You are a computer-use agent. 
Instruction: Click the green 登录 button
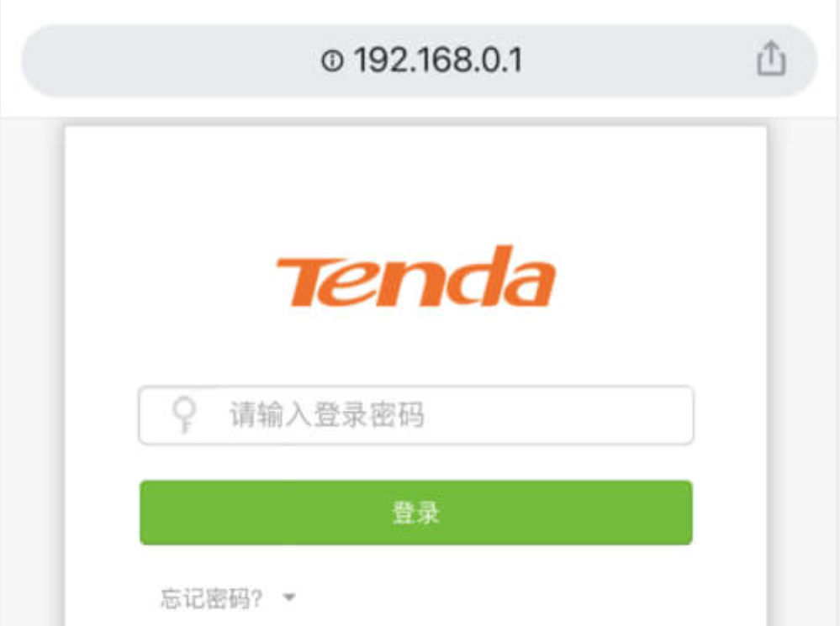[x=415, y=513]
